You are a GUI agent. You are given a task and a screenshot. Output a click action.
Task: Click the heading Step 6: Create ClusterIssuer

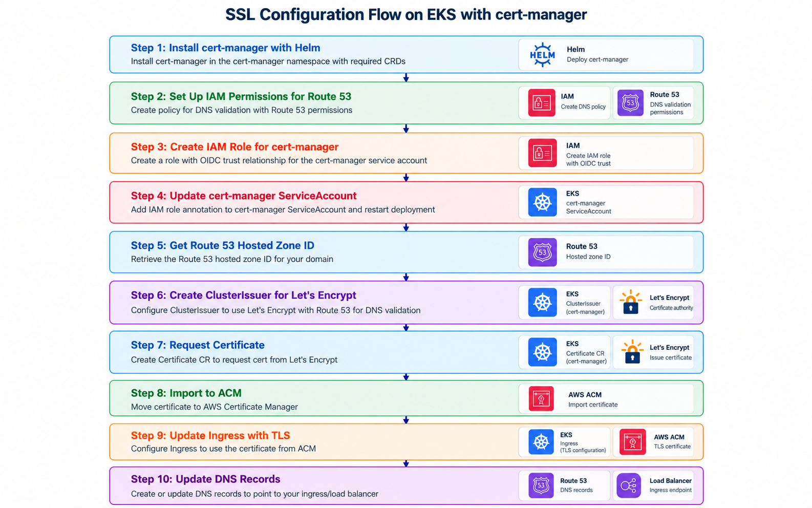(x=244, y=295)
